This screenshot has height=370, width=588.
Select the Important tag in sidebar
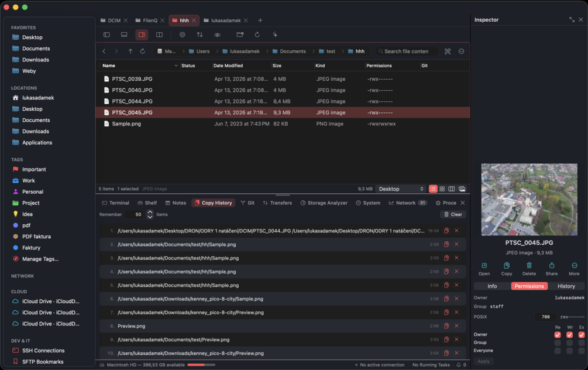[x=34, y=170]
